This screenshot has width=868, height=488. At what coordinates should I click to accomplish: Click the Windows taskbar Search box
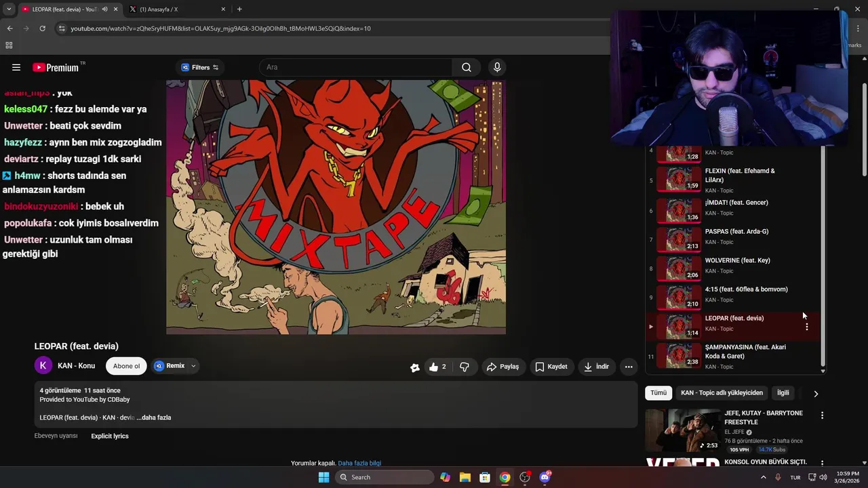[x=384, y=477]
